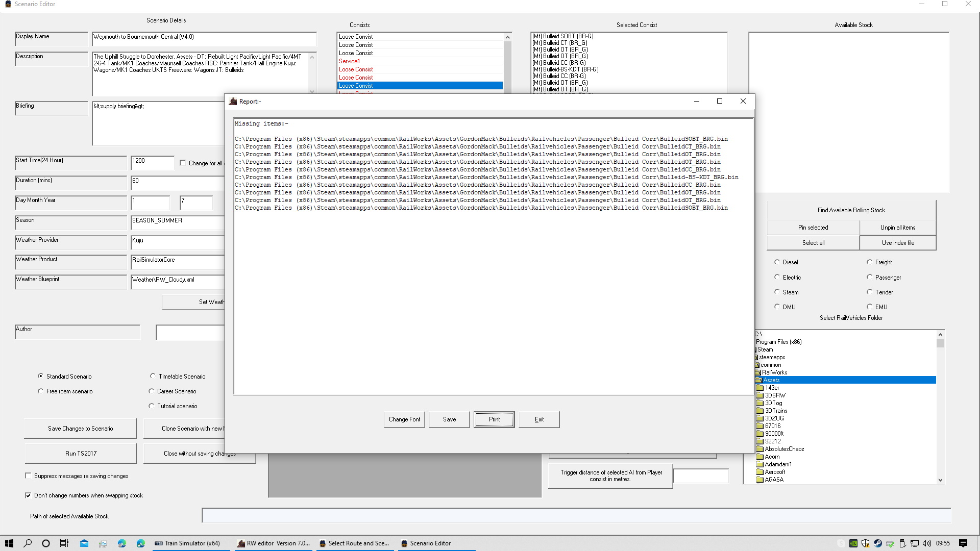
Task: Open the Task View icon
Action: 64,543
